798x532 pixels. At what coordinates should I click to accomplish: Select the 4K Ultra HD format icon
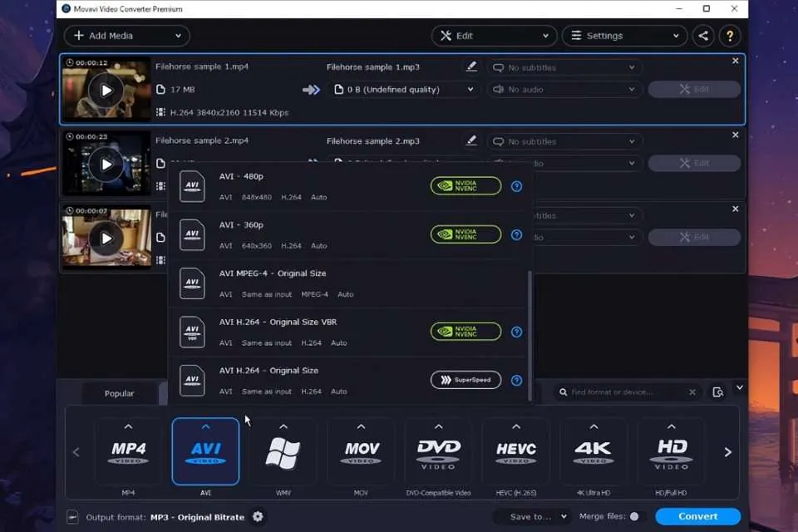coord(594,451)
